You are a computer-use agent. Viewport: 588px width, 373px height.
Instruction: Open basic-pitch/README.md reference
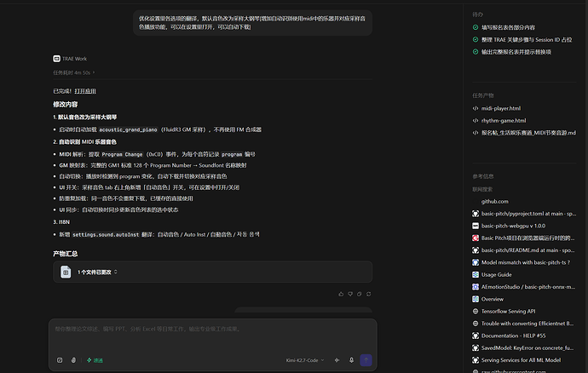tap(527, 250)
